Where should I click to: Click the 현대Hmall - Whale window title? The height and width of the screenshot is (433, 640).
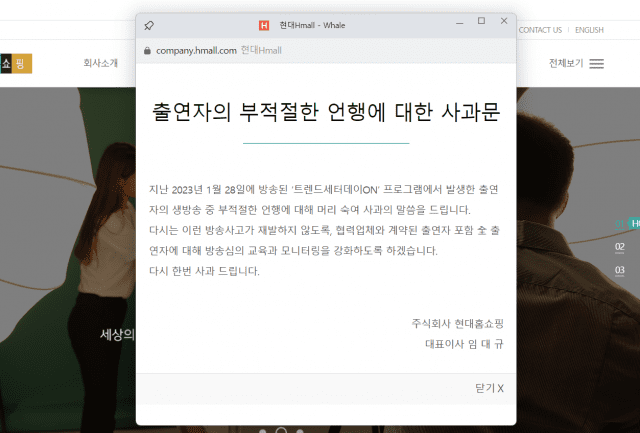coord(312,25)
